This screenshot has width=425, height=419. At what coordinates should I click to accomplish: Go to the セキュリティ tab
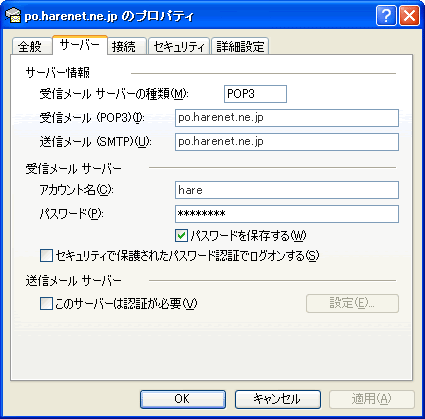179,46
